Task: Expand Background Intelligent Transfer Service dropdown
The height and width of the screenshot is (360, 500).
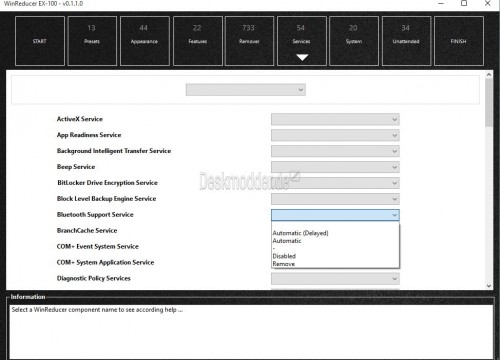Action: (335, 151)
